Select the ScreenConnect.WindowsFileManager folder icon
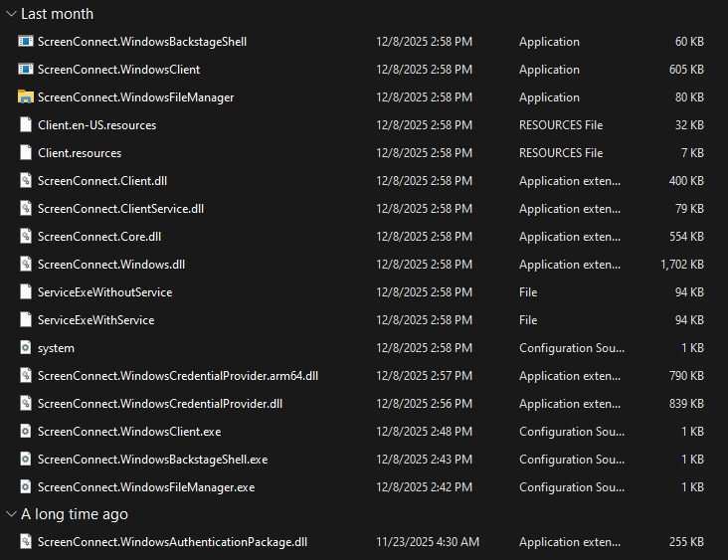Viewport: 728px width, 560px height. tap(26, 97)
